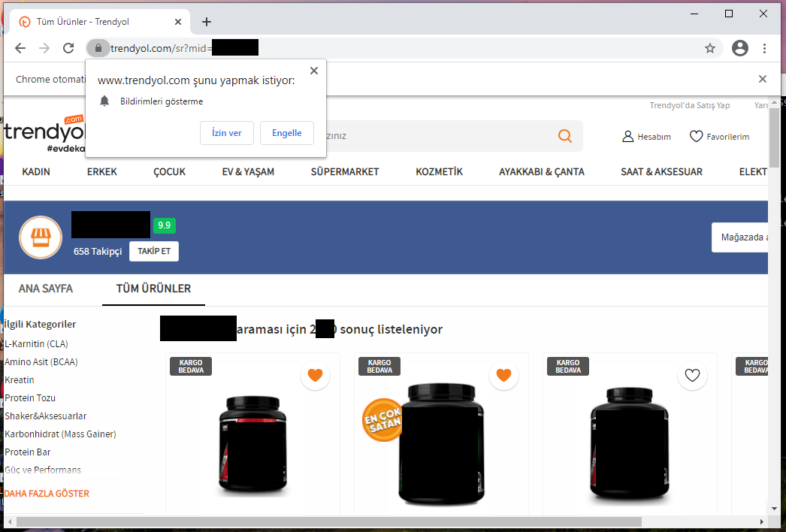
Task: Open Hesabım account menu
Action: click(x=647, y=137)
